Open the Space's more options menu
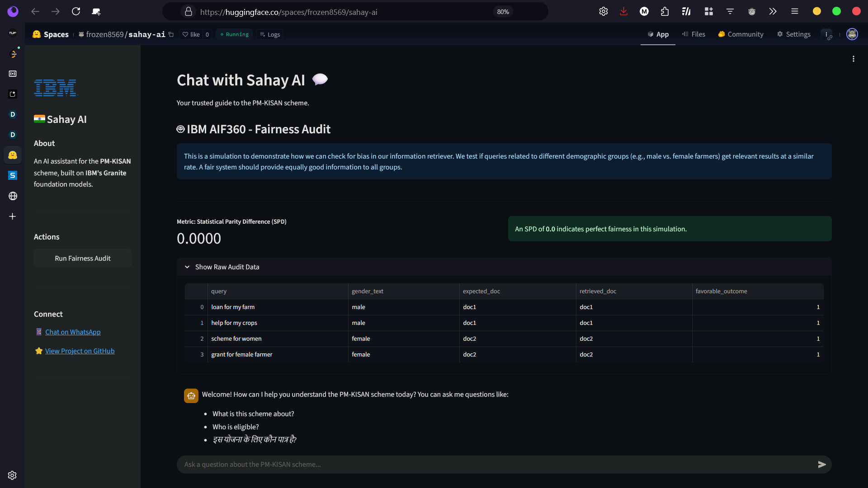This screenshot has width=868, height=488. [x=826, y=34]
